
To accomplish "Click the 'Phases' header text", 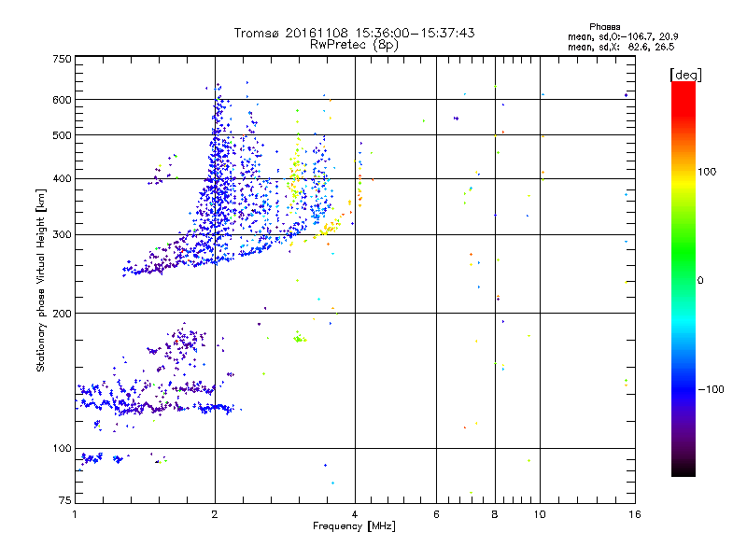I will pos(604,27).
